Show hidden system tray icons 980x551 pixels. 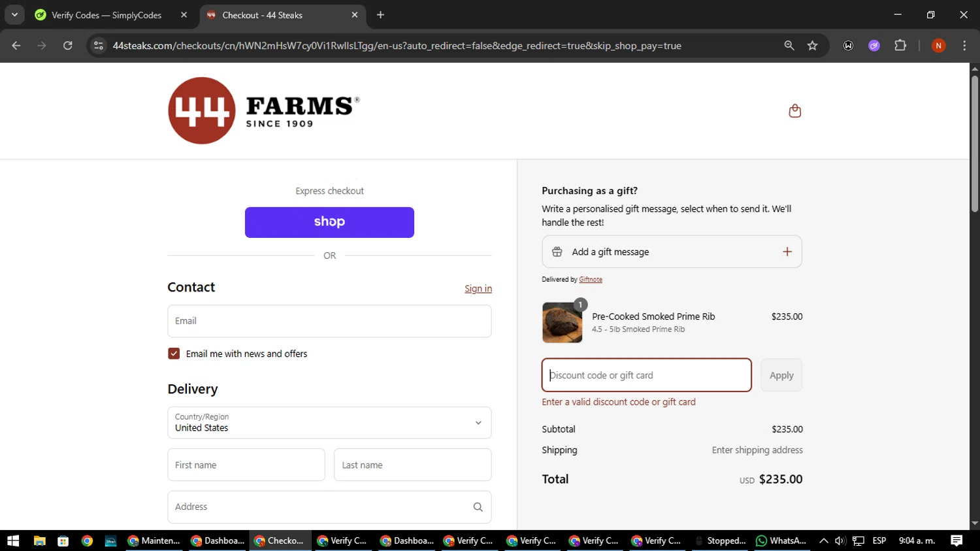(x=823, y=541)
